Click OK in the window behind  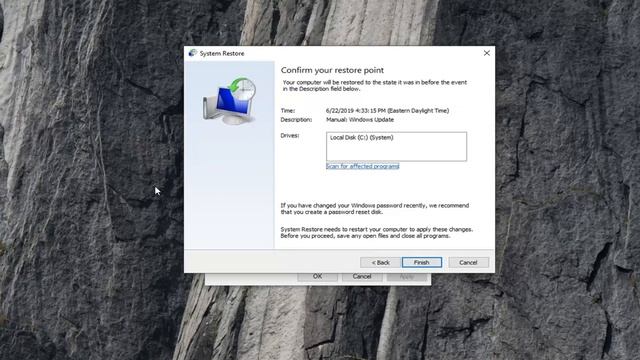pyautogui.click(x=318, y=277)
